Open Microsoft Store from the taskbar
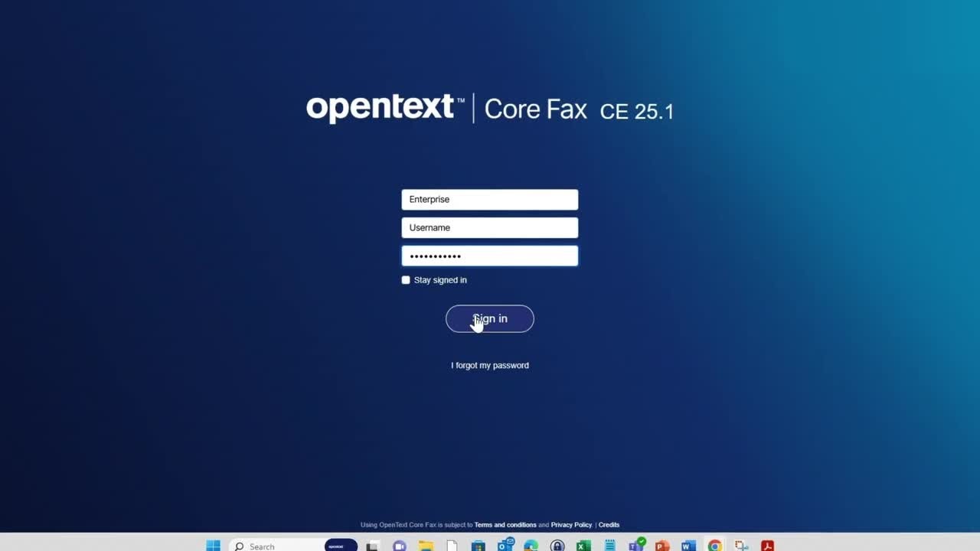The width and height of the screenshot is (980, 551). [x=479, y=546]
